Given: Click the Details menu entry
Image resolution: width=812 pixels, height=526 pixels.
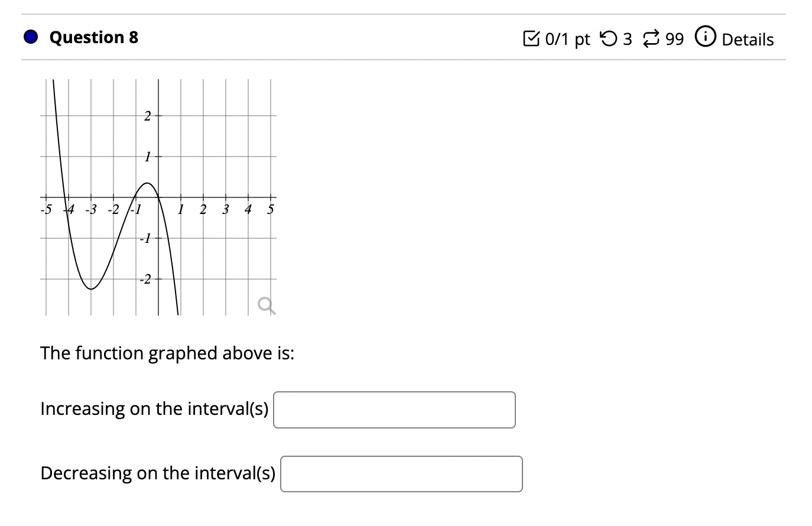Looking at the screenshot, I should [x=747, y=40].
